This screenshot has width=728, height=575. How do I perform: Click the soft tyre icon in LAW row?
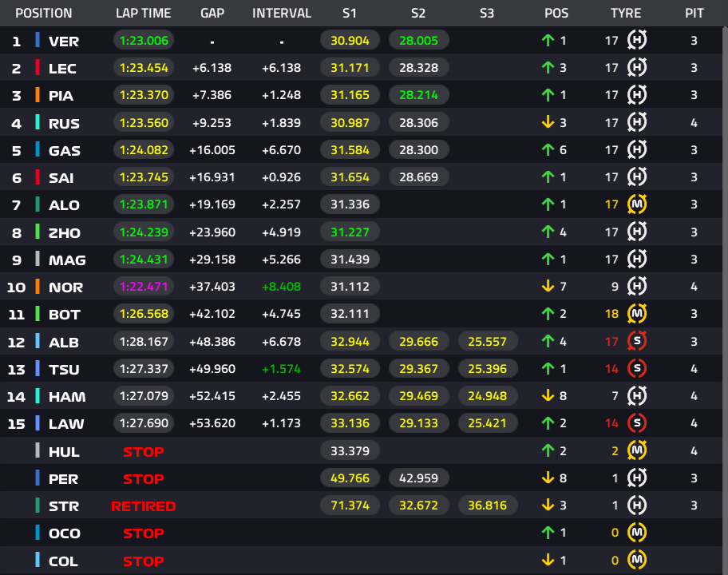point(637,422)
